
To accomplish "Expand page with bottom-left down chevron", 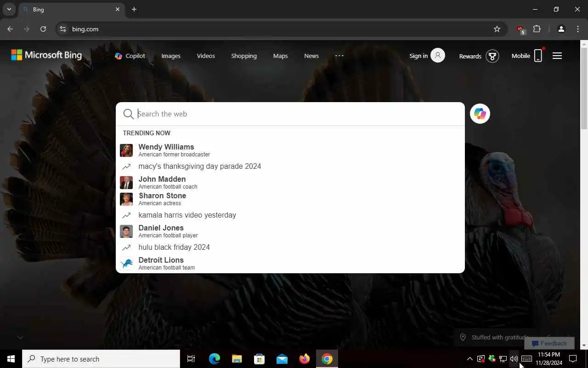I will (x=20, y=337).
